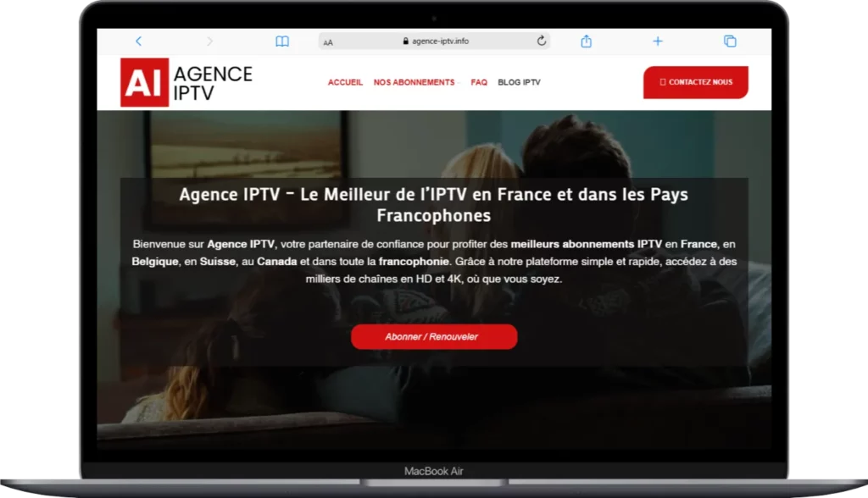Click the AGENCE IPTV logo text

pyautogui.click(x=213, y=83)
